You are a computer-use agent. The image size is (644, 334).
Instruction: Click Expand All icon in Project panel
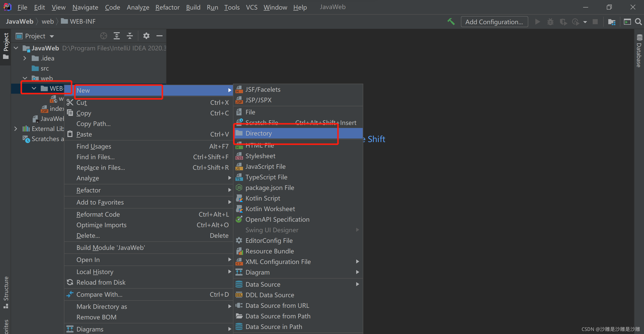click(116, 36)
